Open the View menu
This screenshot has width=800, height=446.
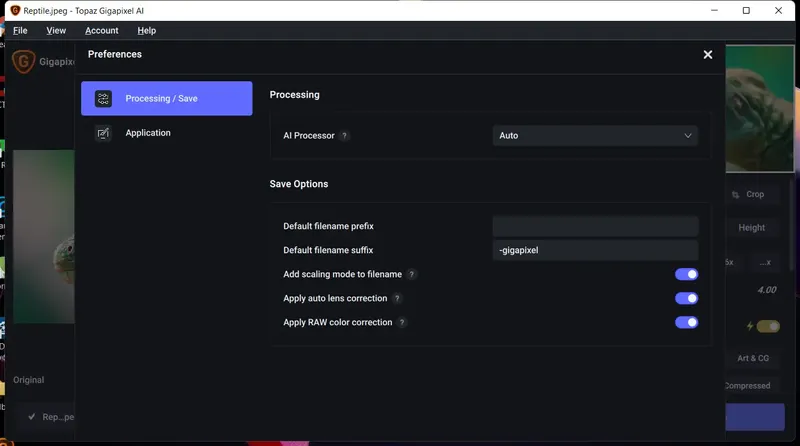[x=56, y=31]
